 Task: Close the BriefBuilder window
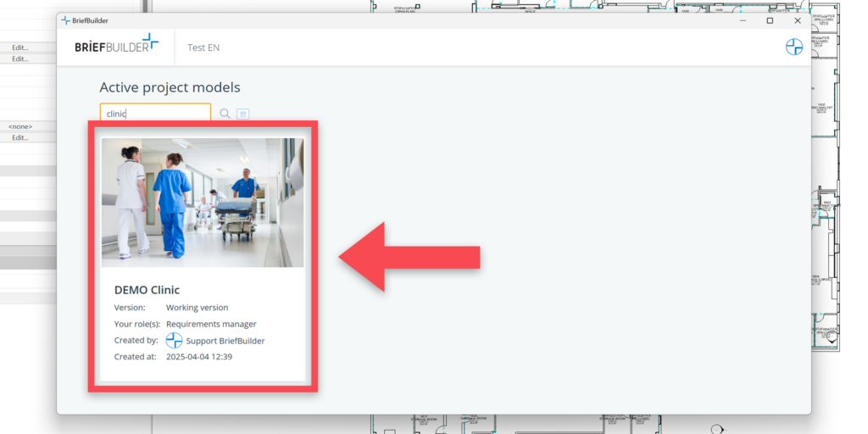pyautogui.click(x=797, y=20)
